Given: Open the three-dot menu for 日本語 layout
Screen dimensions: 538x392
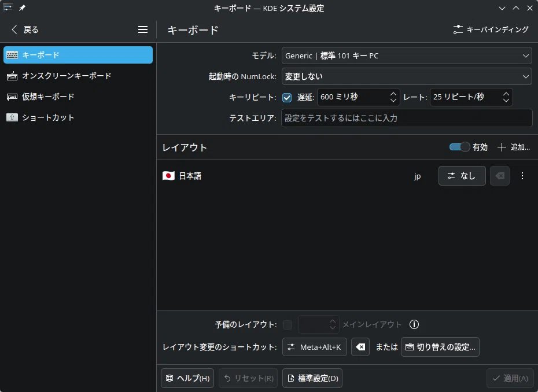Looking at the screenshot, I should coord(522,176).
